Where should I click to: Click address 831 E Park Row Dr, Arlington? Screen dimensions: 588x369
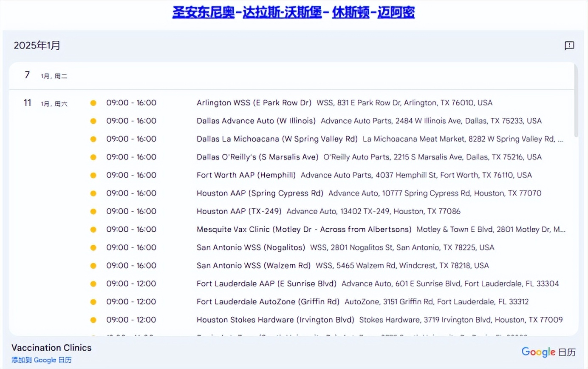click(x=404, y=103)
